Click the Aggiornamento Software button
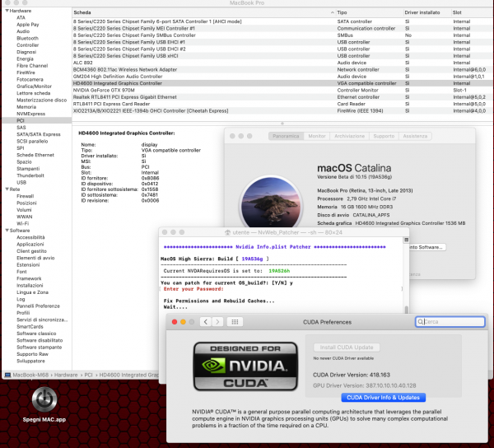 [426, 247]
